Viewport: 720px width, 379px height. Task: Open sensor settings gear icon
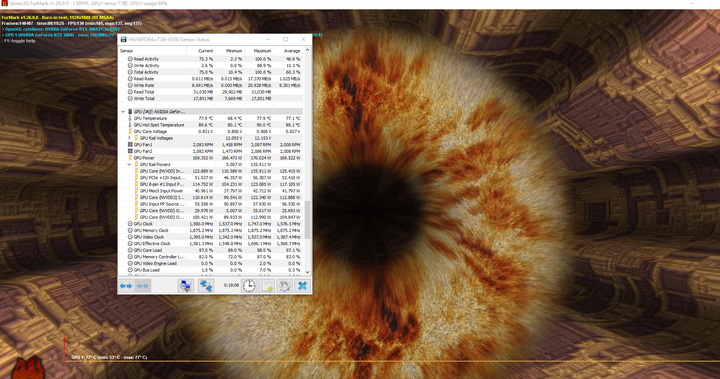tap(285, 286)
